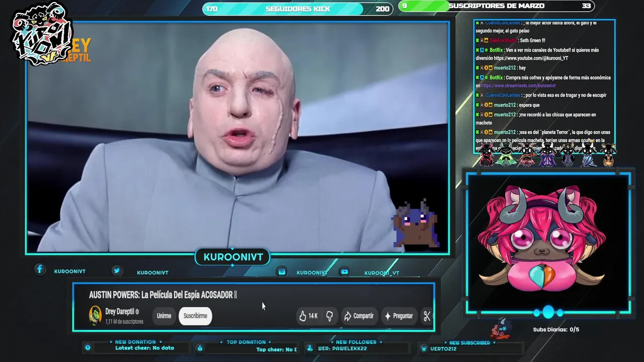Click the NEW SUBSCRIBER heading
The height and width of the screenshot is (362, 644).
pyautogui.click(x=469, y=343)
